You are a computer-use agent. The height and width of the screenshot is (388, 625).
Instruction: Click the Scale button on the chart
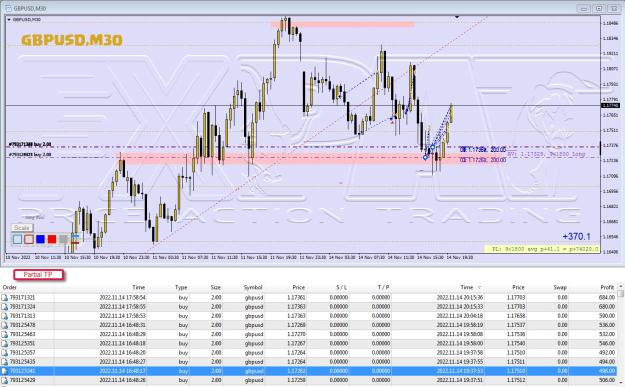22,228
